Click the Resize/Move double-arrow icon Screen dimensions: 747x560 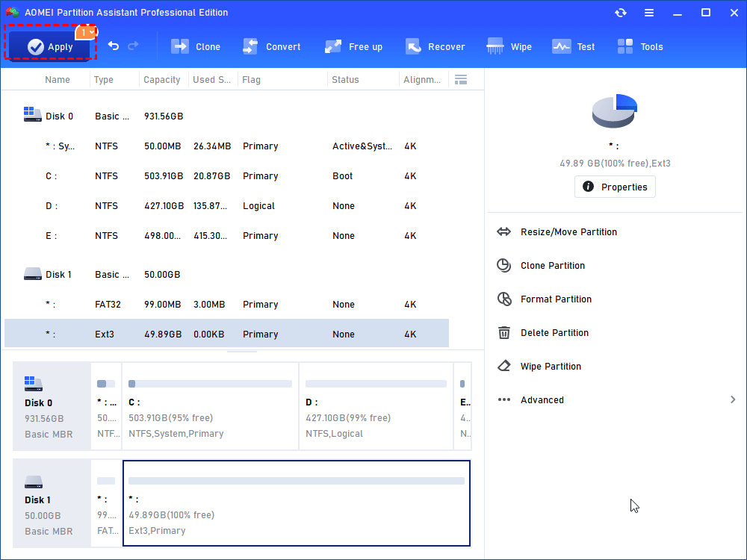[x=503, y=232]
